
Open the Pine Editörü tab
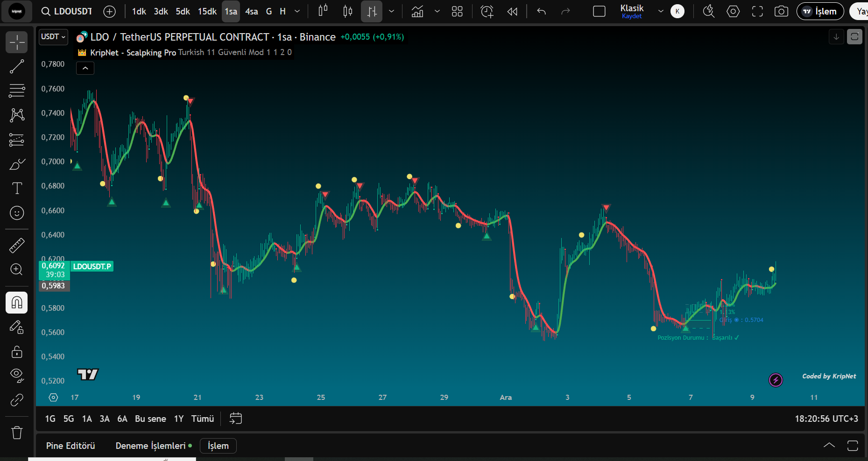pyautogui.click(x=71, y=446)
